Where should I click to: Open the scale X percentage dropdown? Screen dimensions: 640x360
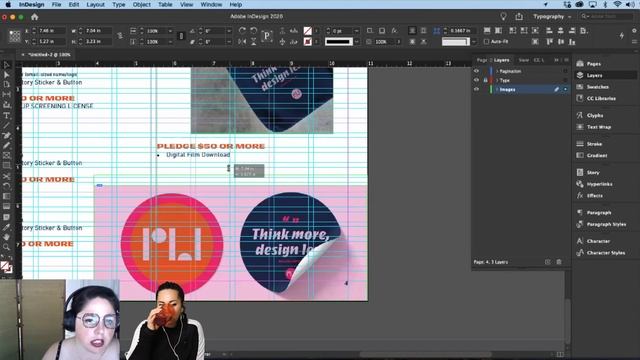point(170,31)
